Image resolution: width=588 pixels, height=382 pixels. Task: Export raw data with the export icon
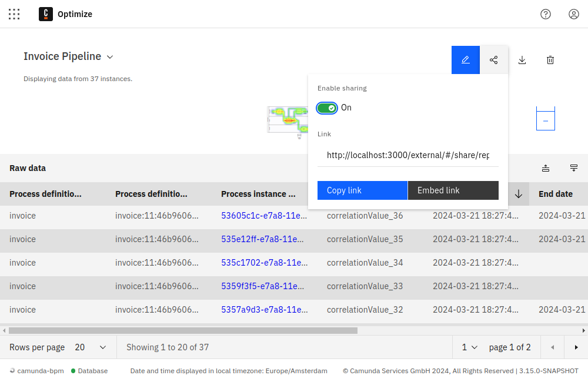[x=545, y=167]
